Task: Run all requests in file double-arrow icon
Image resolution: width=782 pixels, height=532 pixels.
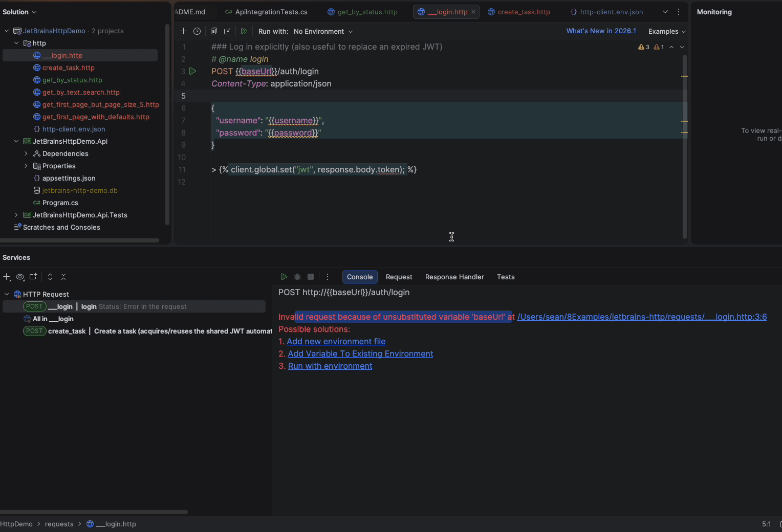Action: pos(244,31)
